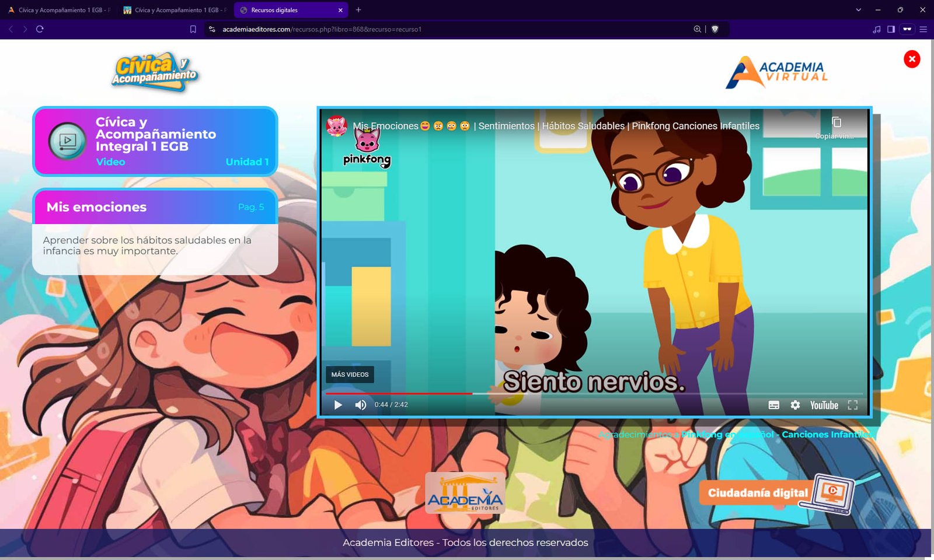Open the Ciudadanía digital button
Viewport: 934px width, 560px height.
pos(778,494)
